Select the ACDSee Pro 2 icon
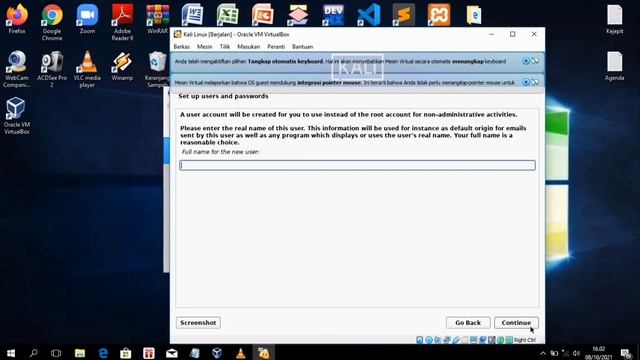The width and height of the screenshot is (640, 360). [52, 69]
